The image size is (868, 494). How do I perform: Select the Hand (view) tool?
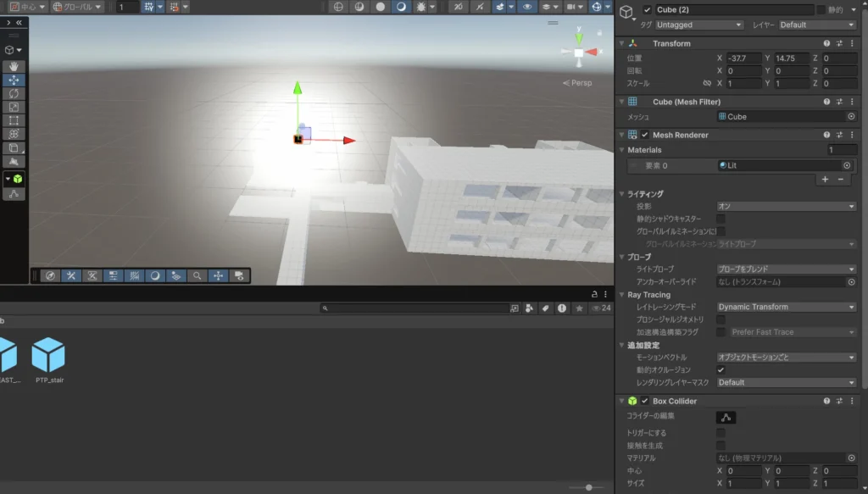[x=14, y=66]
